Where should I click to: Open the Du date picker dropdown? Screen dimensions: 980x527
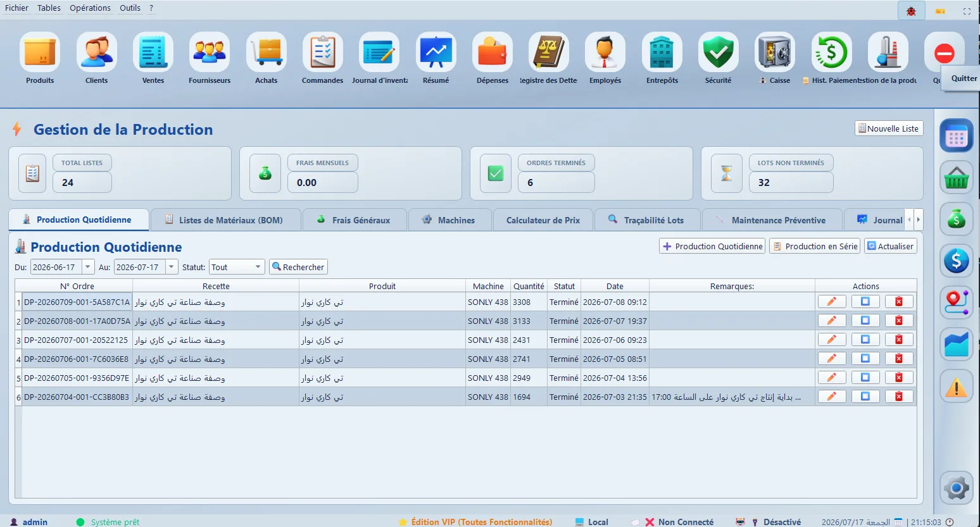(89, 267)
